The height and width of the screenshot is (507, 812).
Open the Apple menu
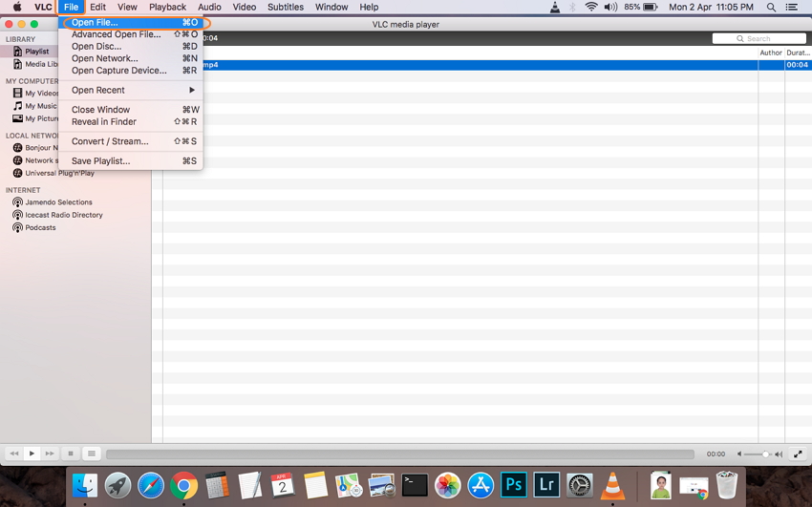(x=17, y=8)
